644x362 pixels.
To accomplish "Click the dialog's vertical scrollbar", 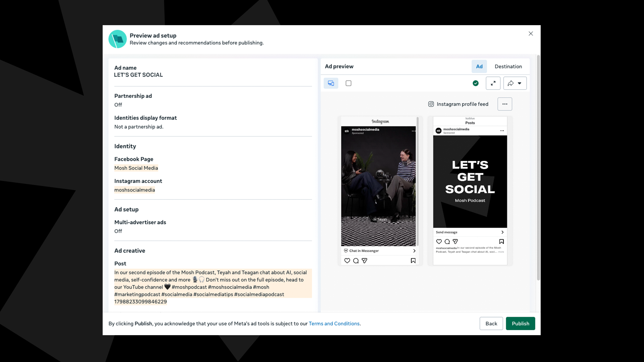I will (538, 168).
